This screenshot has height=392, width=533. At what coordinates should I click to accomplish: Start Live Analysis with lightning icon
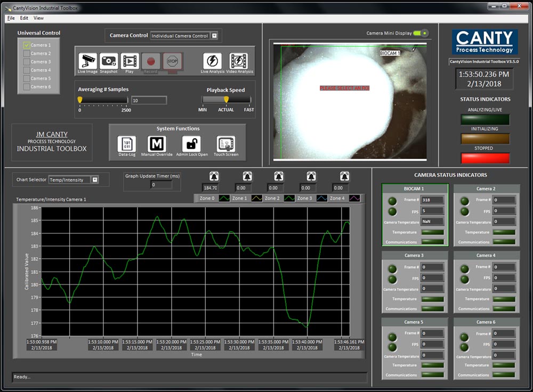[x=212, y=61]
